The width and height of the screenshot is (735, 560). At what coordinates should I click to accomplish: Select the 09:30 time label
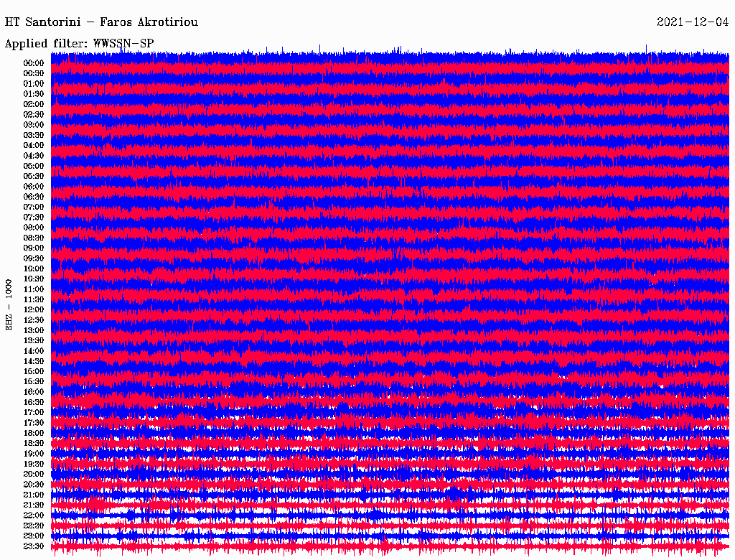(x=33, y=258)
